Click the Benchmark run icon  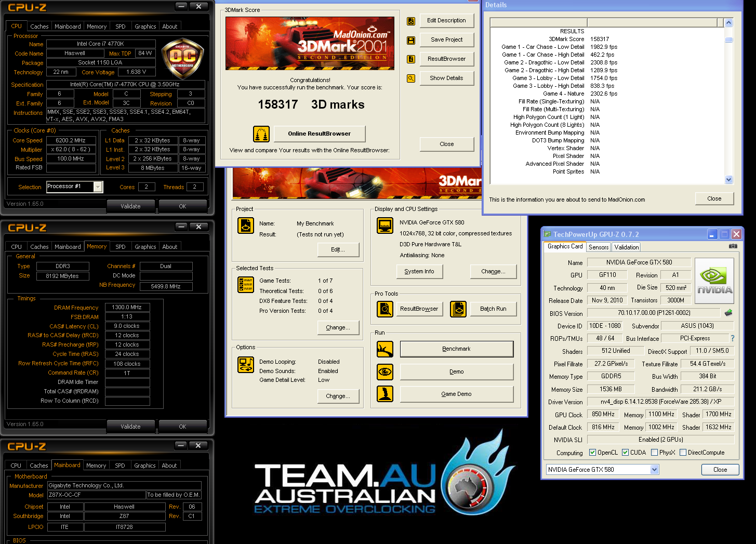click(x=385, y=349)
